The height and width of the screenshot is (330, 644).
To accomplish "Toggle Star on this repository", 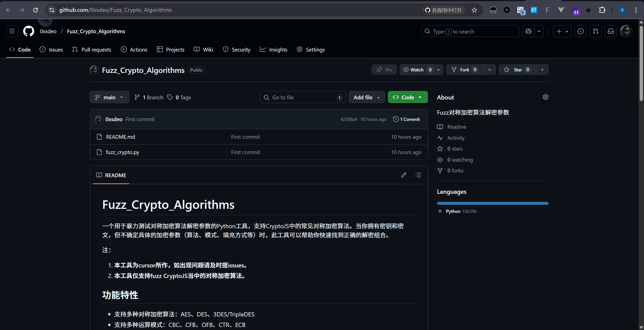I will [x=517, y=70].
